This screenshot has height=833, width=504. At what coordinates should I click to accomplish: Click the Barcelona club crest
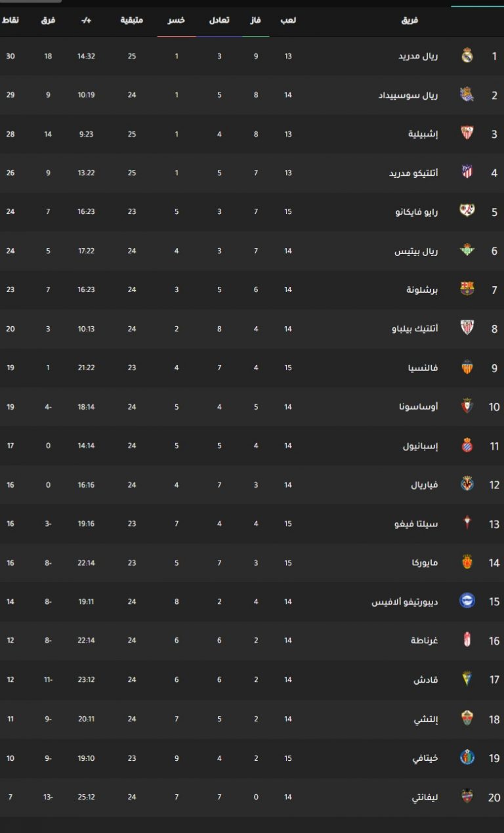coord(467,289)
